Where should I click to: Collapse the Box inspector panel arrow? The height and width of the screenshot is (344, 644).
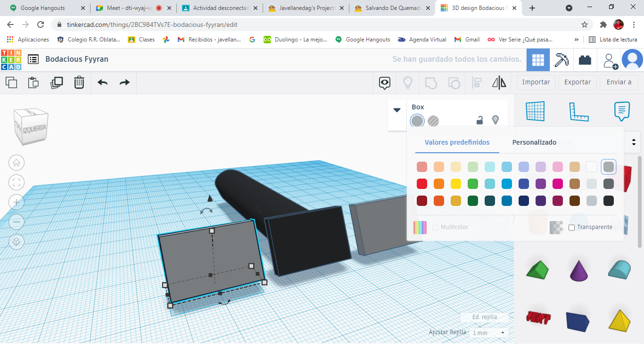tap(397, 110)
